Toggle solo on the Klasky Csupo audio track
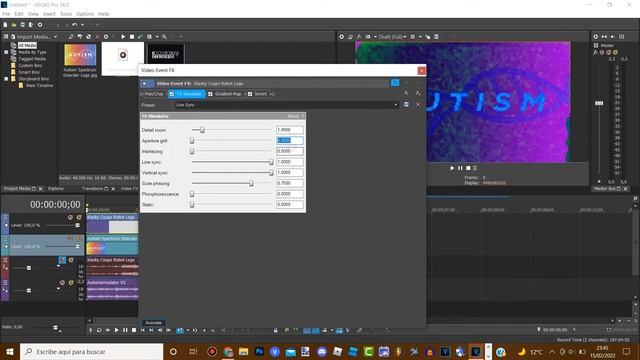The height and width of the screenshot is (360, 640). (71, 260)
